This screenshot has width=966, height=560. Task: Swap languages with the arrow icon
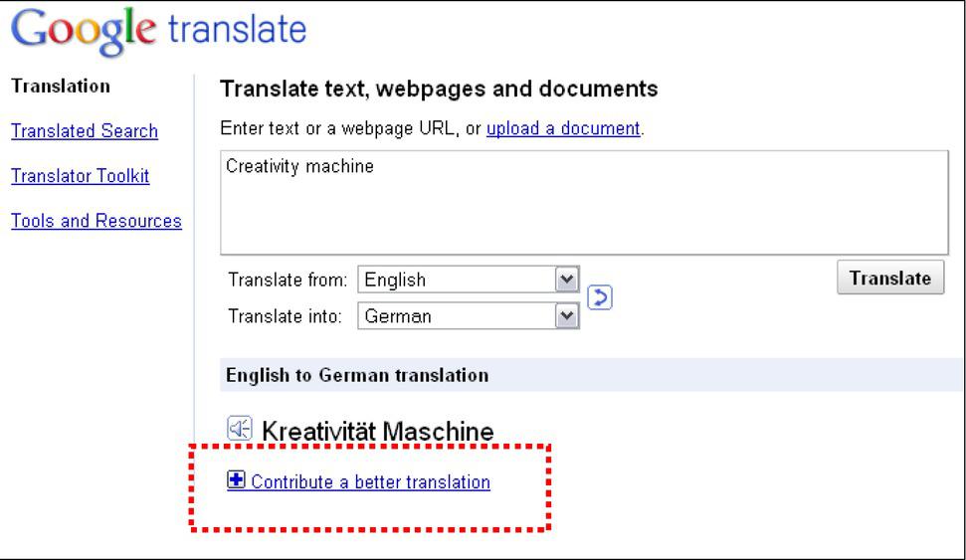598,297
